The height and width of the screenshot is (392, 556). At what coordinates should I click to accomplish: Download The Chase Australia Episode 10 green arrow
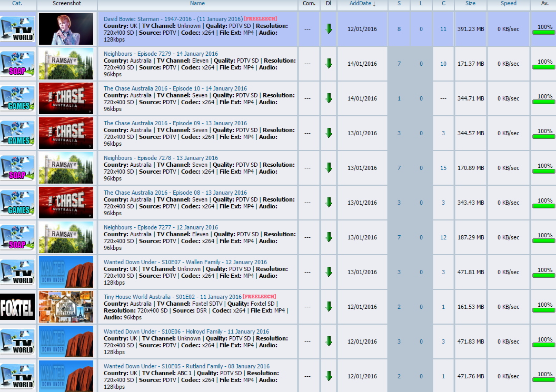(x=329, y=98)
